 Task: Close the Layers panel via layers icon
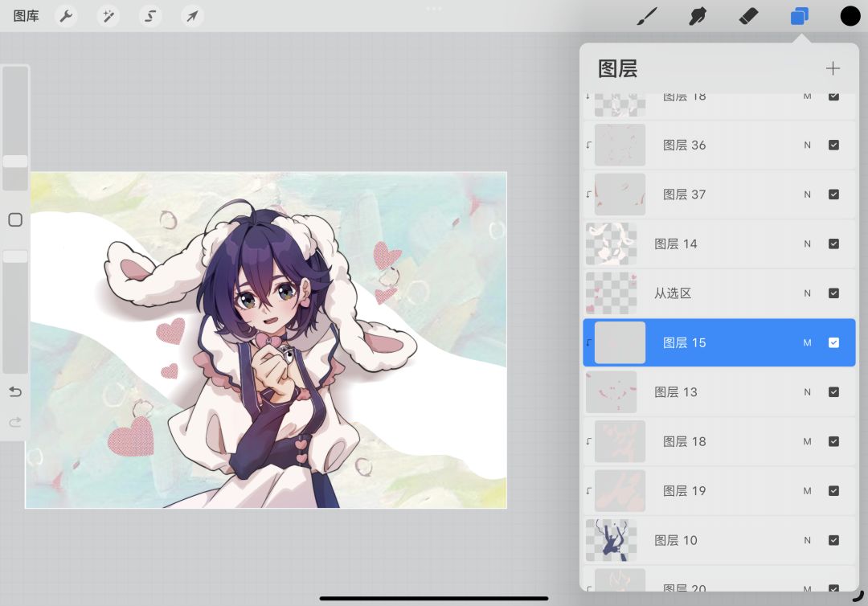point(800,16)
